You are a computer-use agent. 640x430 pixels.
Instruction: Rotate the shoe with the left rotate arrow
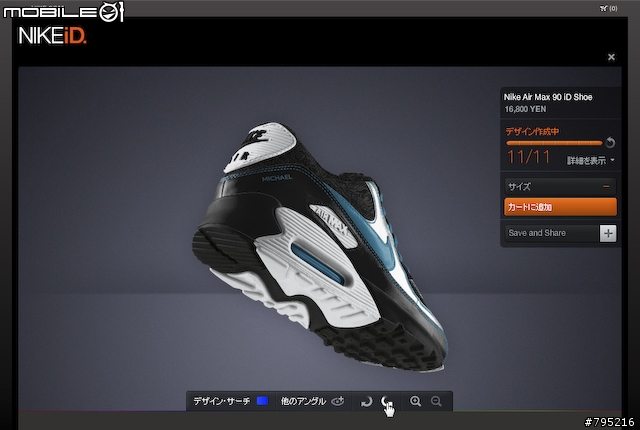coord(367,401)
